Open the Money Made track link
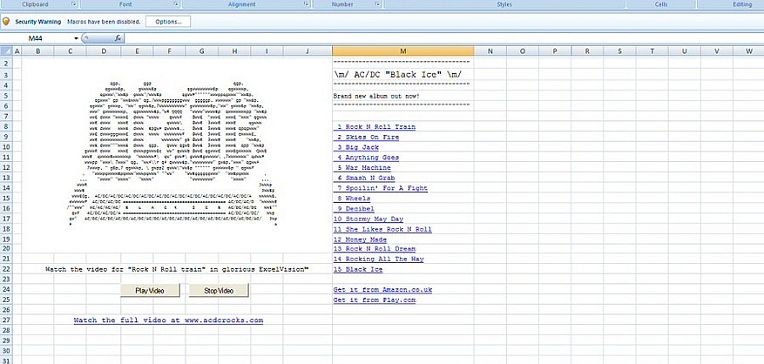Image resolution: width=764 pixels, height=364 pixels. point(361,239)
